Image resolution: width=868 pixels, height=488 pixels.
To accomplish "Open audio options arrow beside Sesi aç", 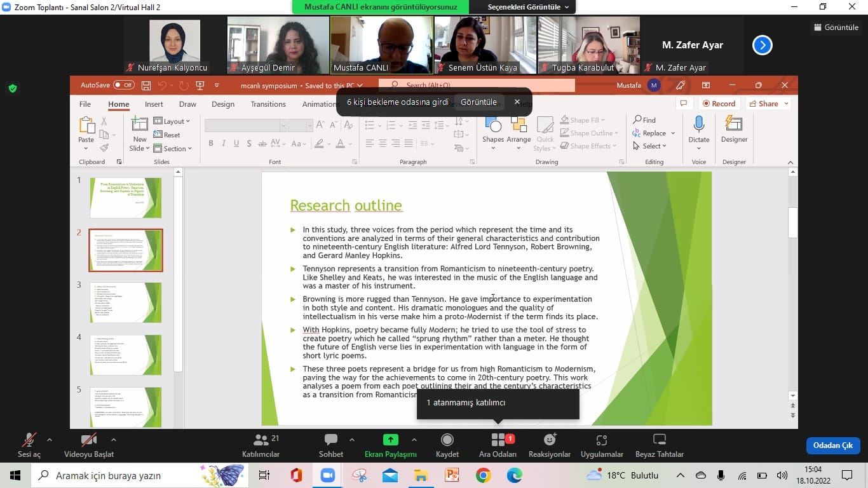I will [50, 439].
